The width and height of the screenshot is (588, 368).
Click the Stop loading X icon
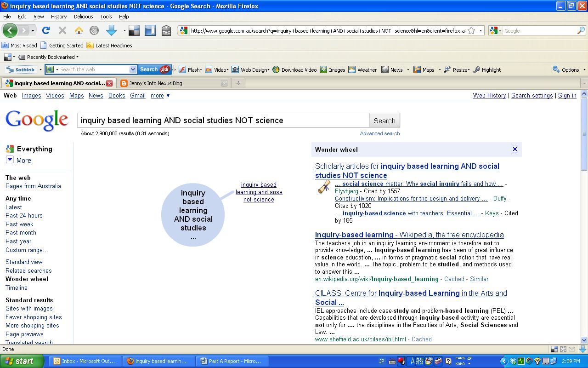pyautogui.click(x=62, y=30)
